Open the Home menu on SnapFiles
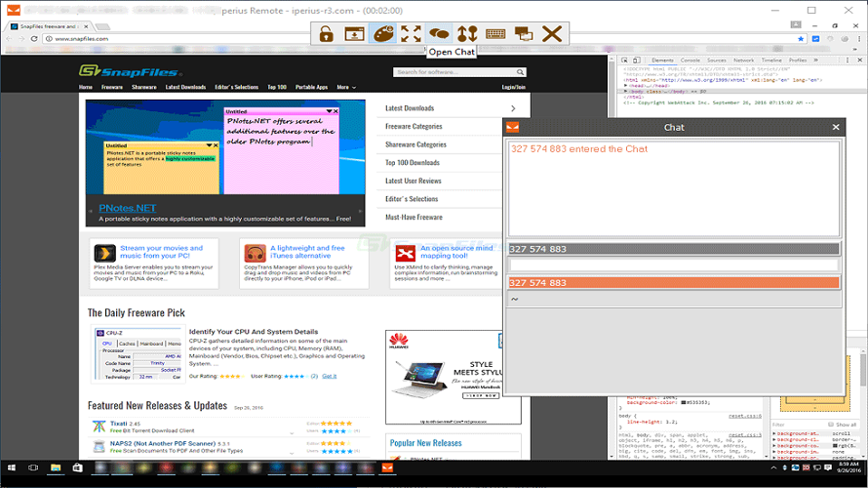Viewport: 868px width, 488px height. point(85,87)
